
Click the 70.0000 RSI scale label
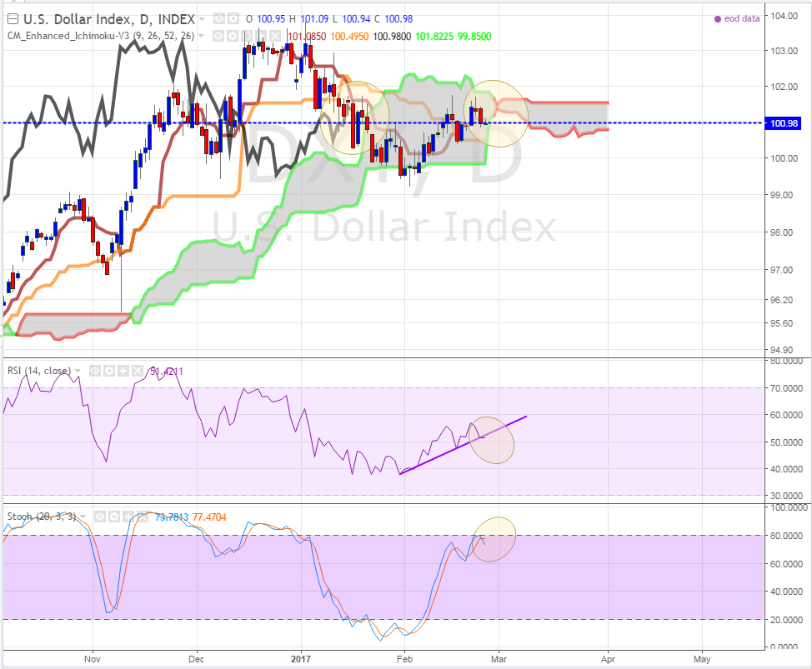tap(786, 388)
